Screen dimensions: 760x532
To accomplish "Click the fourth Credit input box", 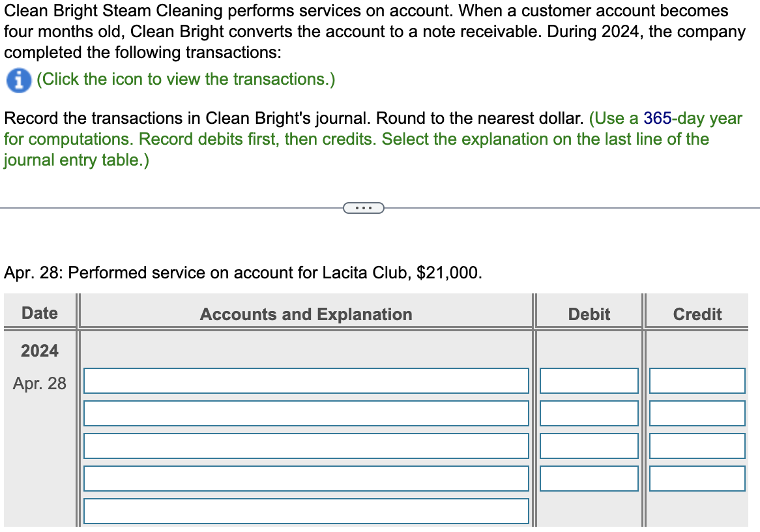I will pos(697,479).
